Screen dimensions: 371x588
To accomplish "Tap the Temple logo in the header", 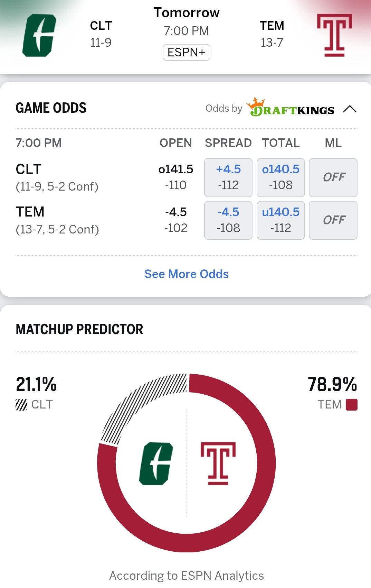I will [x=334, y=35].
